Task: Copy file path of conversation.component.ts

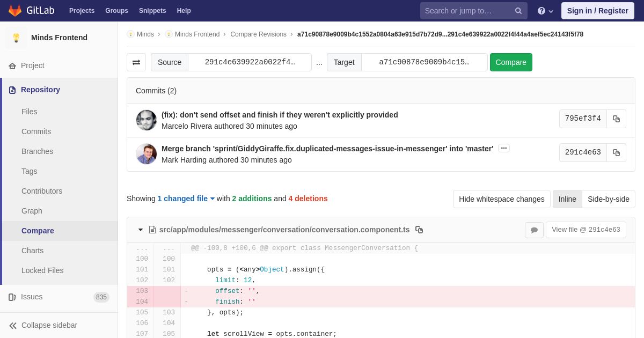Action: click(x=419, y=230)
